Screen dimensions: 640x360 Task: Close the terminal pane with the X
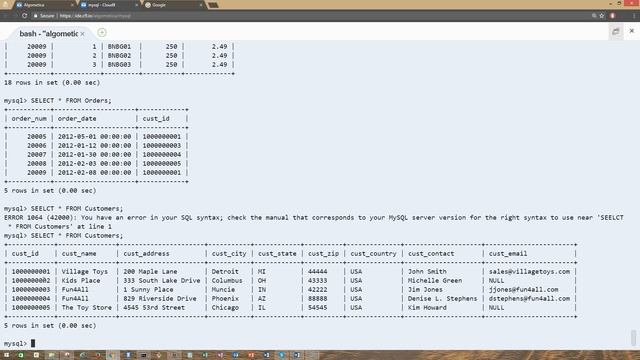631,31
